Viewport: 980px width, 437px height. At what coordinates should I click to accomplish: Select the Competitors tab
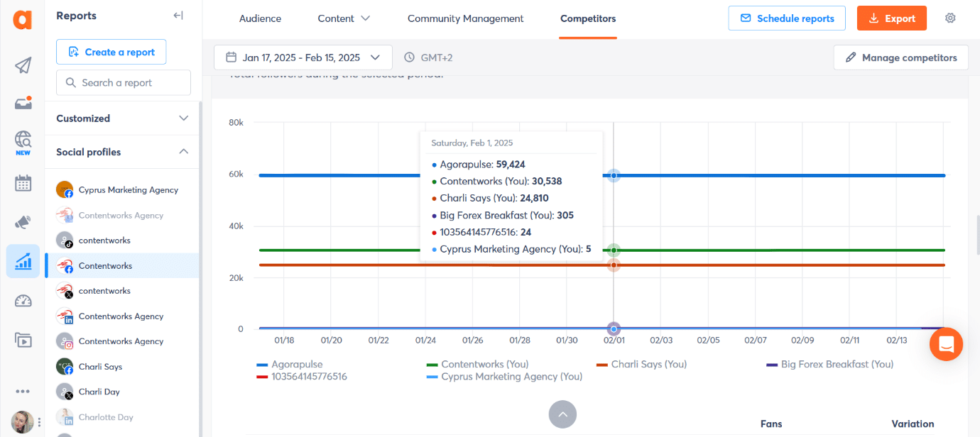click(x=588, y=18)
